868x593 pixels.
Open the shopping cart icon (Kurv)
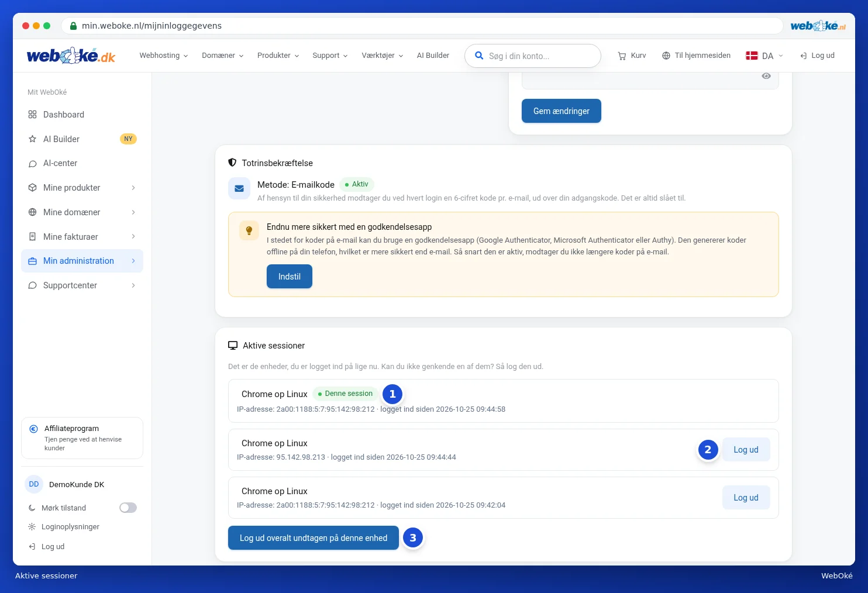click(x=622, y=56)
